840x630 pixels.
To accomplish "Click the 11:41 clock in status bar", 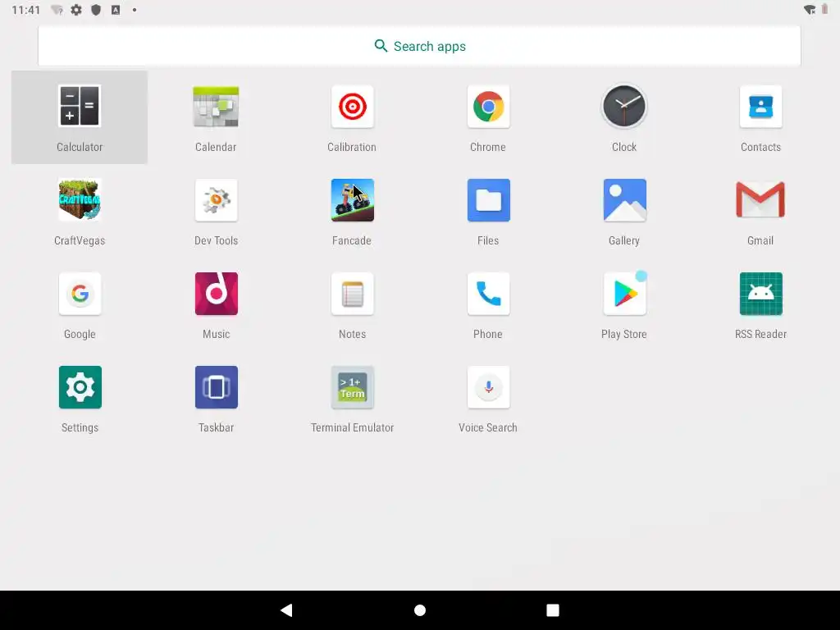I will pos(25,10).
